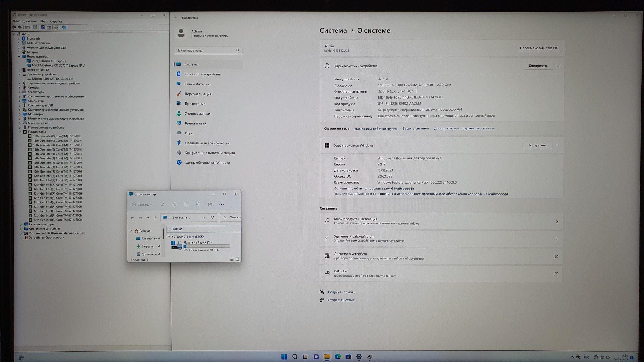Screen dimensions: 644x362
Task: Open the Вид menu in Device Manager
Action: coord(44,21)
